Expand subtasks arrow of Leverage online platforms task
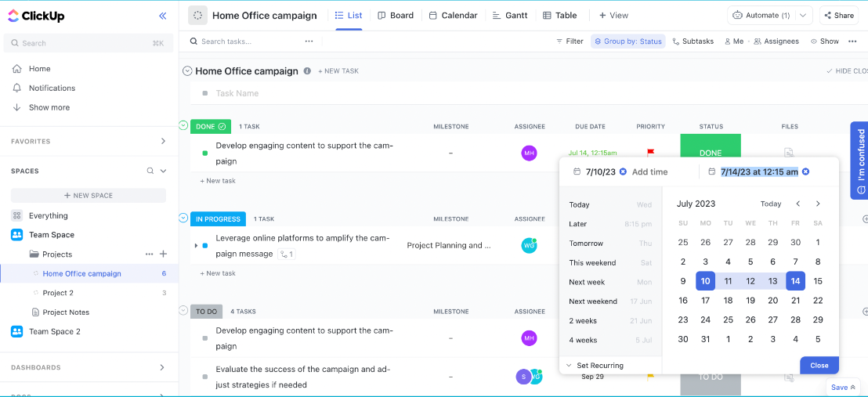 [x=195, y=245]
